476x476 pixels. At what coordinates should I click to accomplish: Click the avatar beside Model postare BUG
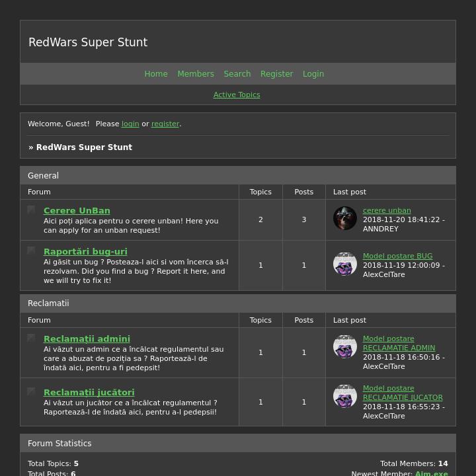pyautogui.click(x=345, y=264)
